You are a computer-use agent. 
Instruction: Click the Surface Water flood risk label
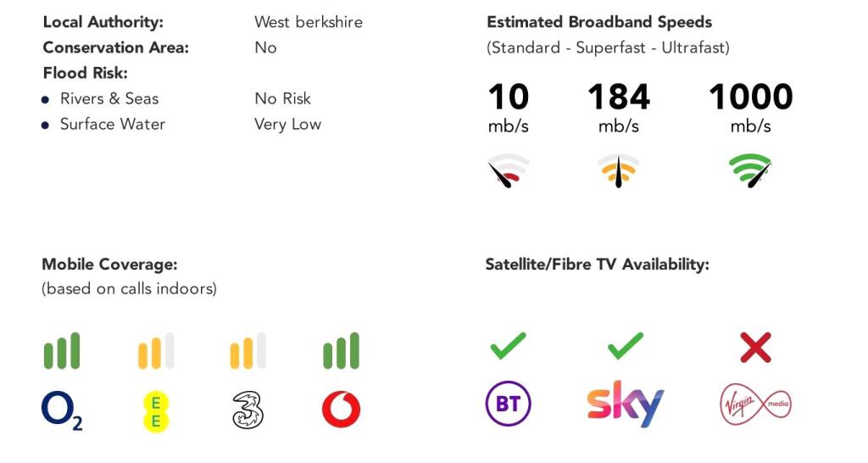(x=112, y=124)
